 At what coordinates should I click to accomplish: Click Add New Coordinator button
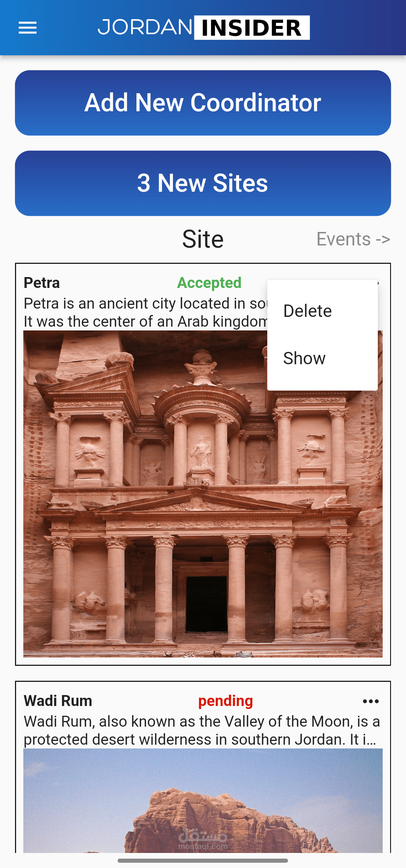[203, 103]
